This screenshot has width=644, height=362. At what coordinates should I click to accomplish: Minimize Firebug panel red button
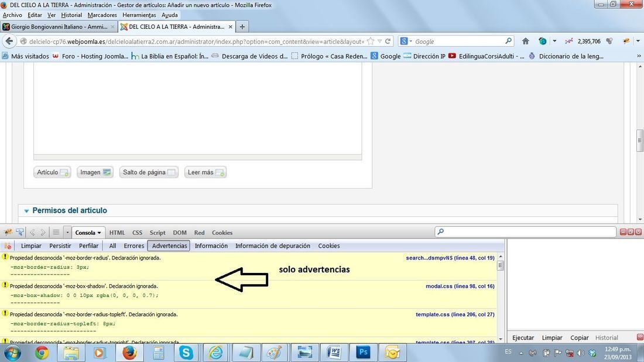tap(623, 232)
